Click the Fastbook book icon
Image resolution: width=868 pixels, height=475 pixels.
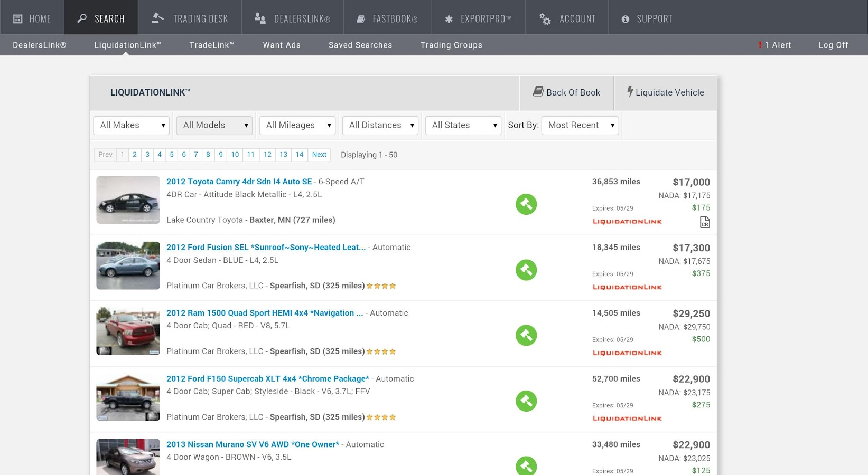pos(361,19)
